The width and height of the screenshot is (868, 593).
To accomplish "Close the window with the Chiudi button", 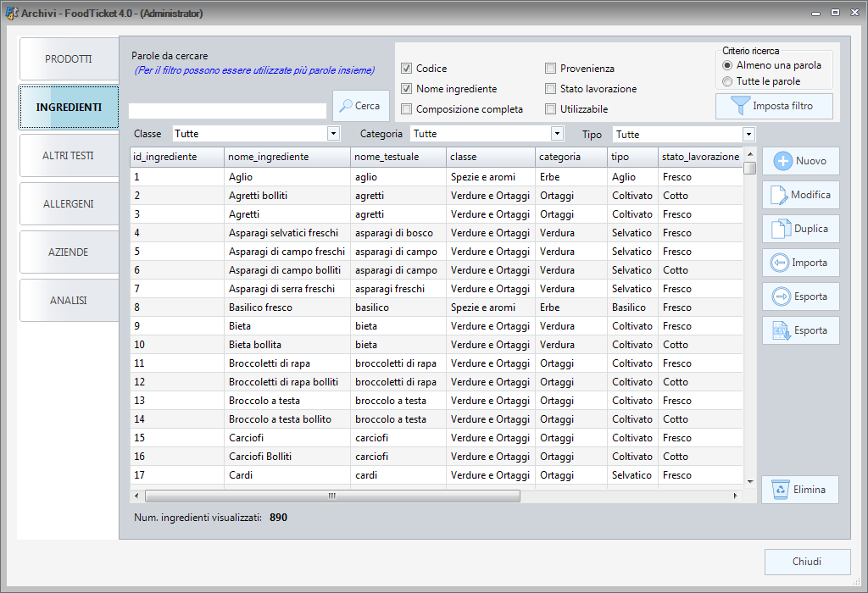I will 807,562.
